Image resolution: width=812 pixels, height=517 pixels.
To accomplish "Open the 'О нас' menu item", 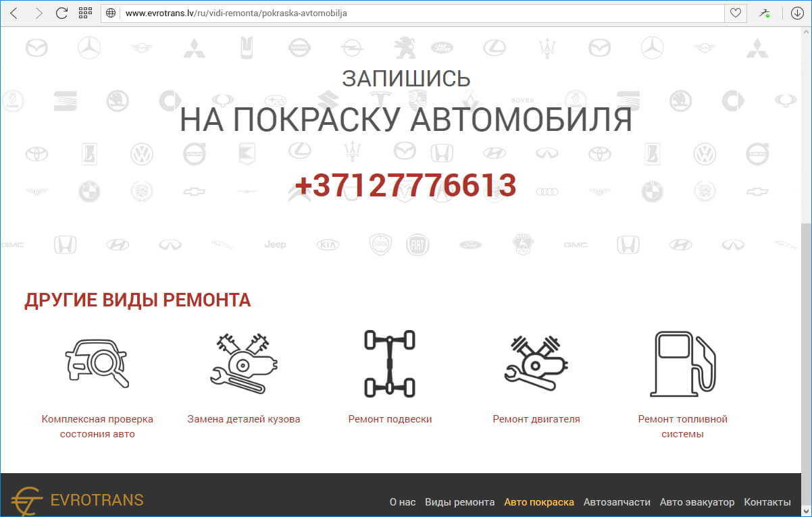I will coord(403,502).
